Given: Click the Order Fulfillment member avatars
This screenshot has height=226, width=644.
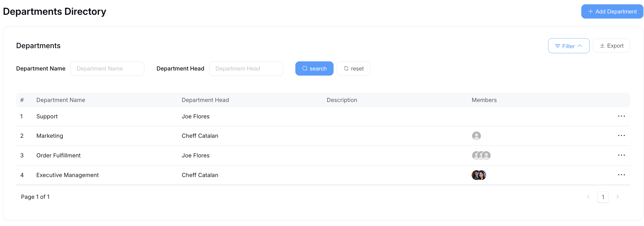Looking at the screenshot, I should pyautogui.click(x=481, y=156).
